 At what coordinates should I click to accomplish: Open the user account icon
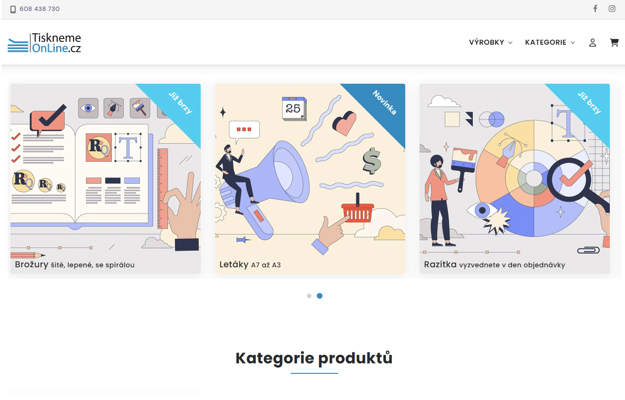click(593, 43)
